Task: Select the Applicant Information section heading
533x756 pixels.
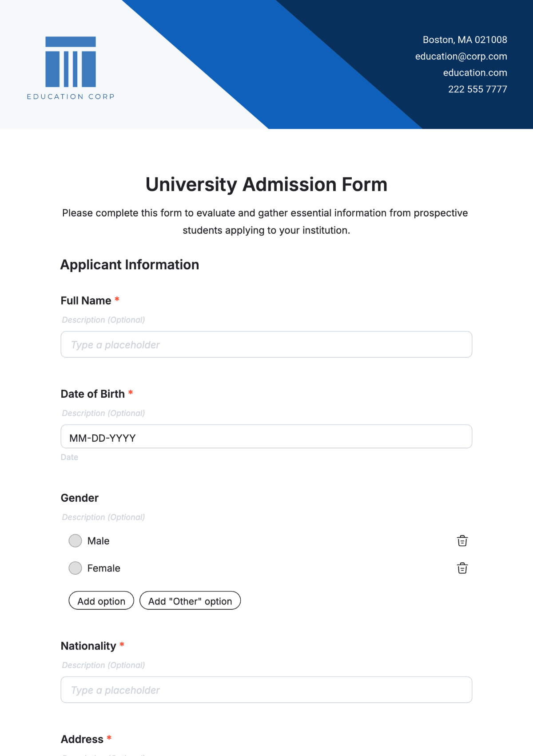Action: [130, 265]
